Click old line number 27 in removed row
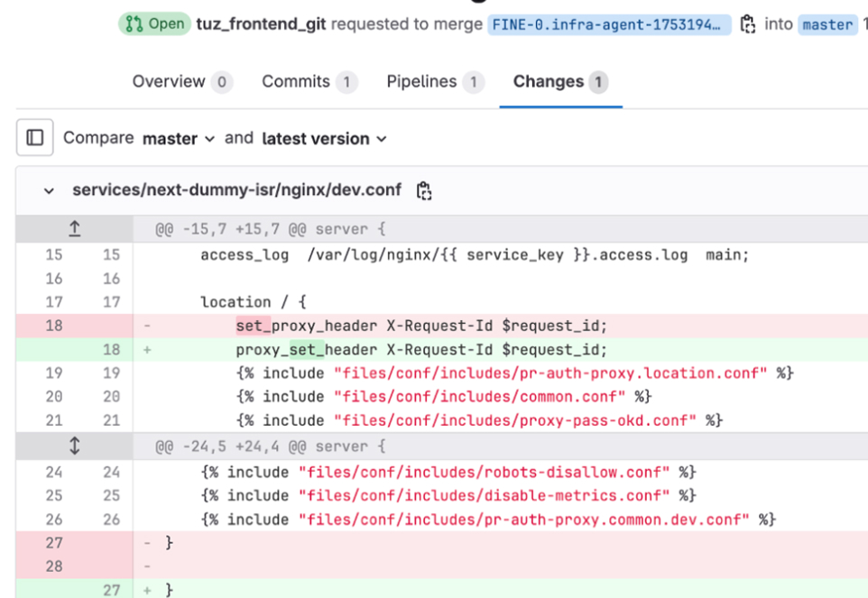Screen dimensions: 868x598 [x=54, y=543]
